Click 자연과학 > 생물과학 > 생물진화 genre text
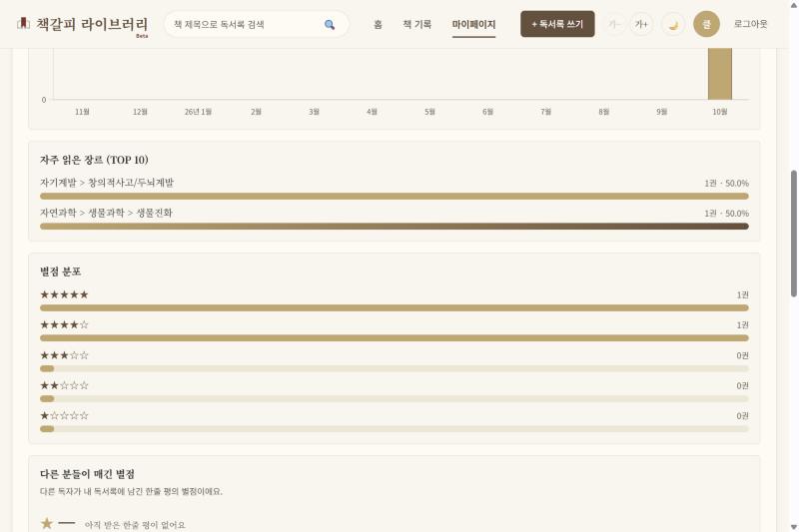 [x=106, y=213]
